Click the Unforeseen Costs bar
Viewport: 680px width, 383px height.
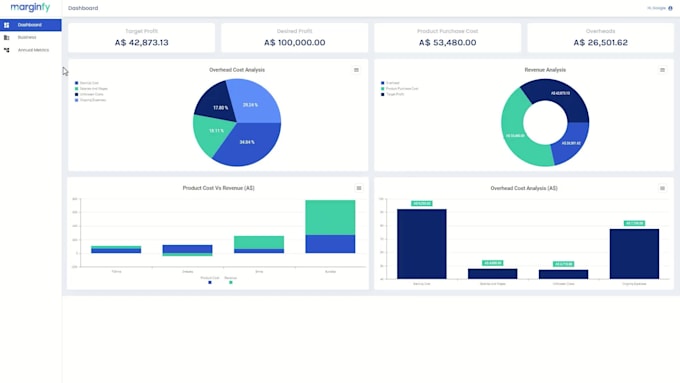(563, 274)
